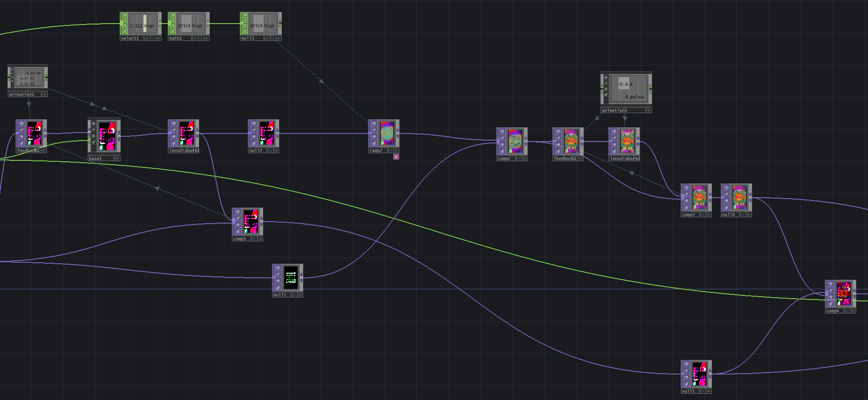The image size is (868, 400).
Task: Click the comp1 node name label
Action: click(x=240, y=239)
